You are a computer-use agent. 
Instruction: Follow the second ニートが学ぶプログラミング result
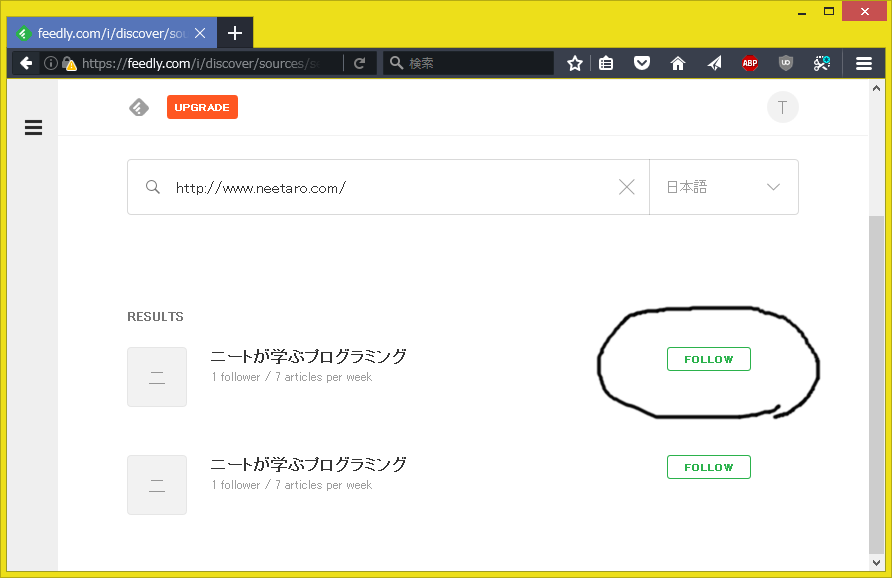708,467
